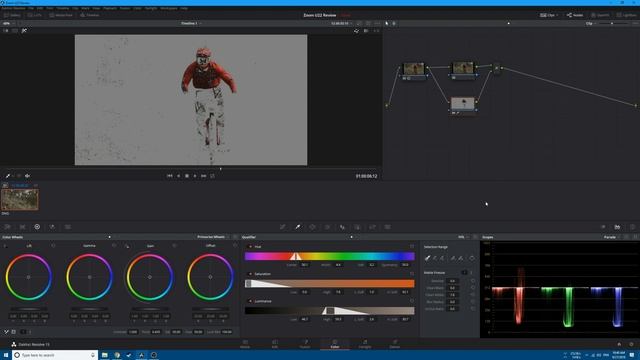Reset the Offset color wheel
The width and height of the screenshot is (640, 360).
point(235,246)
